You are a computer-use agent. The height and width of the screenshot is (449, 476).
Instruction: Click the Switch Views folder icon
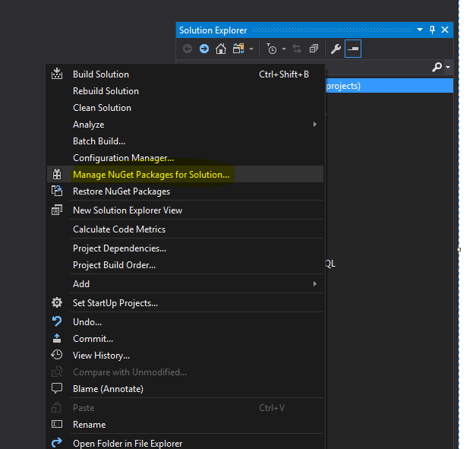point(238,49)
